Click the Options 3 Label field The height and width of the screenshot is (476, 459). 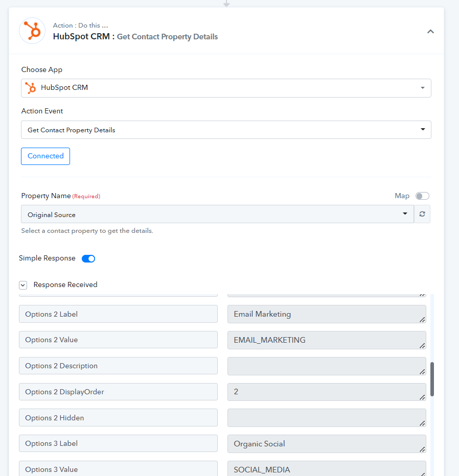[x=118, y=443]
